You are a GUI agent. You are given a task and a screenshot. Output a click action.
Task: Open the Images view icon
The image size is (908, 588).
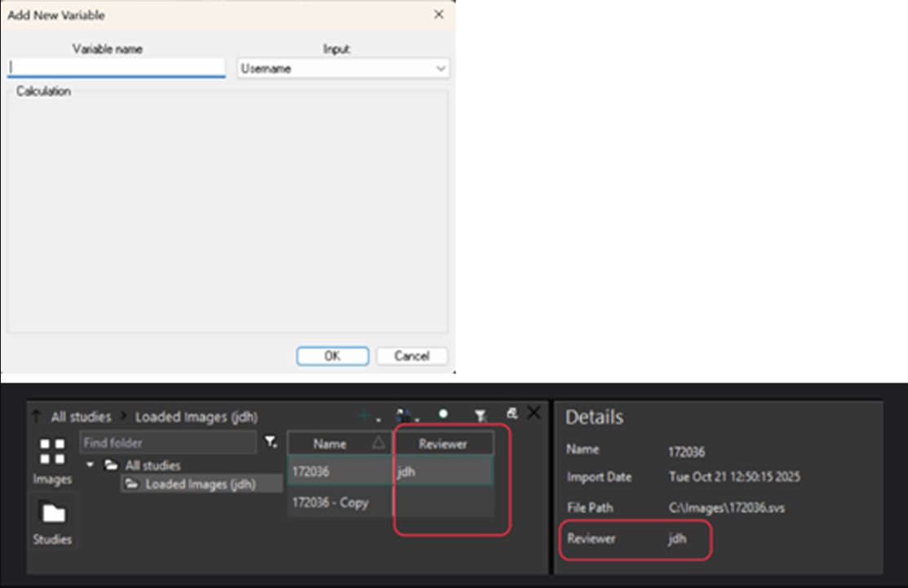coord(52,461)
